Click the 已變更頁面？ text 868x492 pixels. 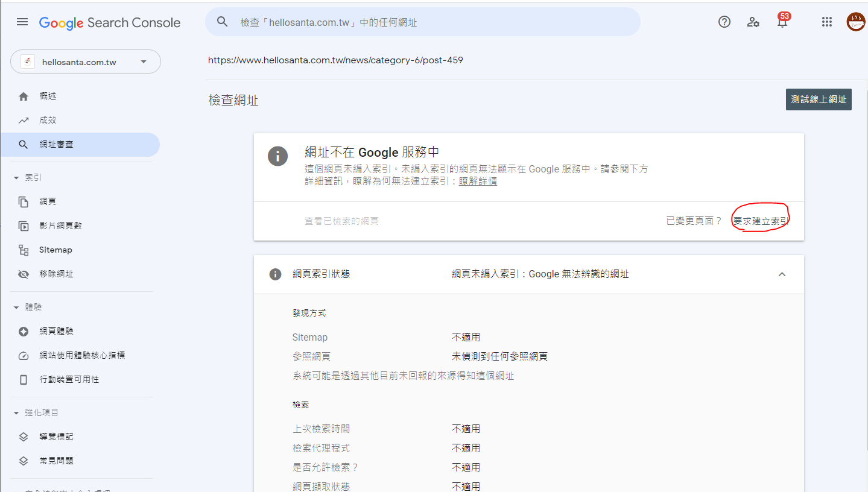pyautogui.click(x=694, y=221)
